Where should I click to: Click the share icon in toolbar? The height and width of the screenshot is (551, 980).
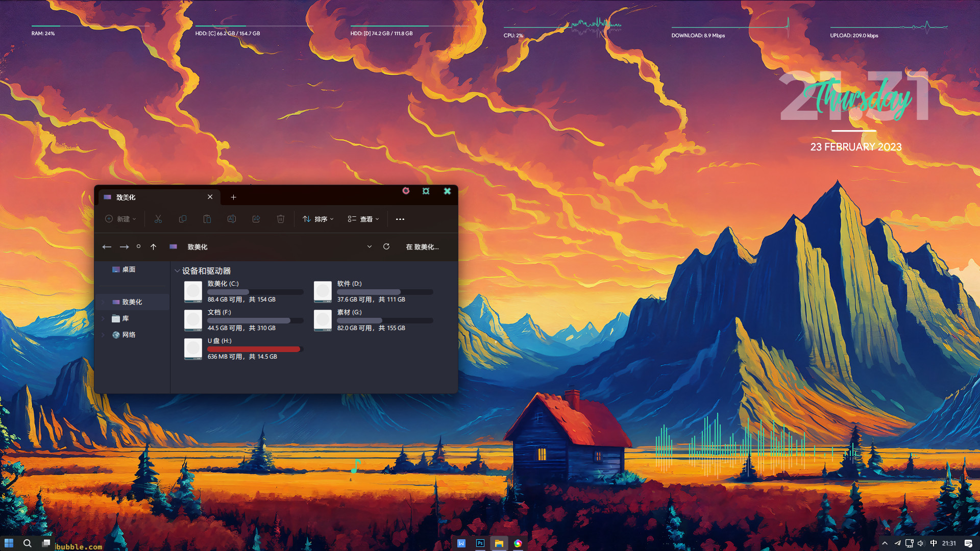pos(256,219)
